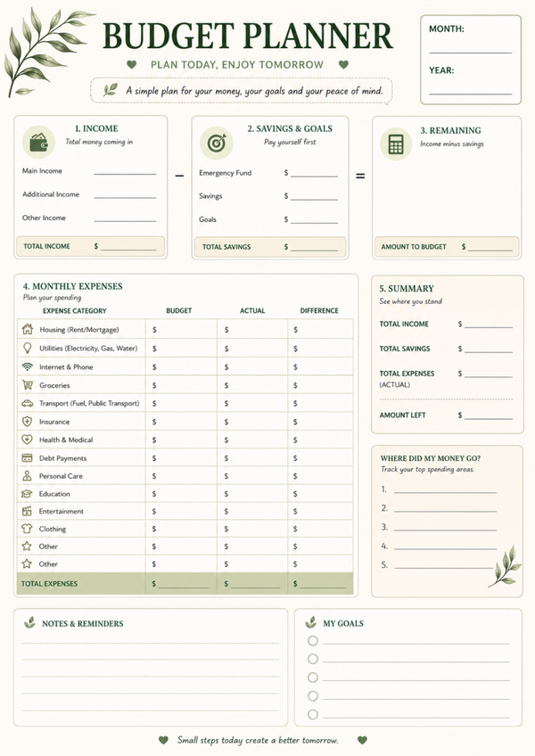
Task: Click the 'NOTES & REMINDERS' heading
Action: click(83, 623)
